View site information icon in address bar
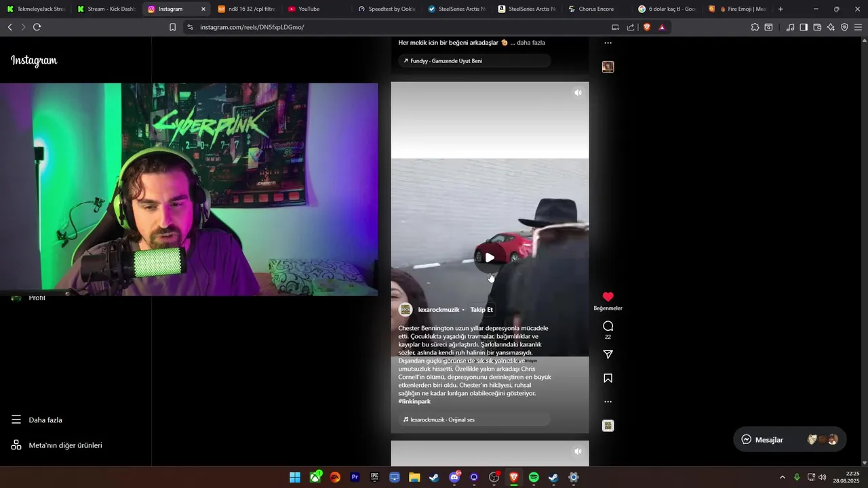 point(190,27)
